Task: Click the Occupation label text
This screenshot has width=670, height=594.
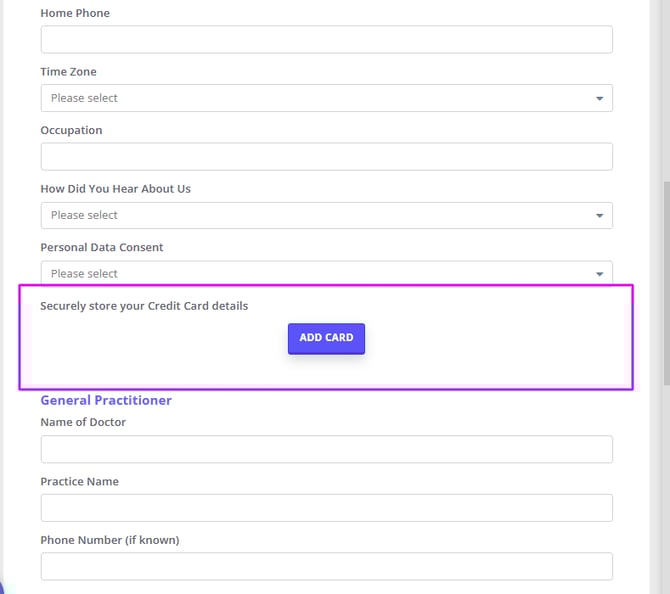Action: [x=71, y=130]
